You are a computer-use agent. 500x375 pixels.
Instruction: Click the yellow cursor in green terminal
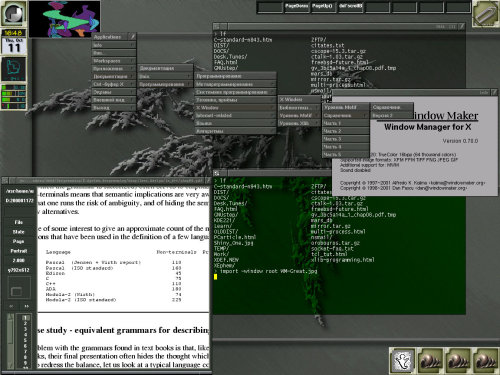pyautogui.click(x=215, y=277)
